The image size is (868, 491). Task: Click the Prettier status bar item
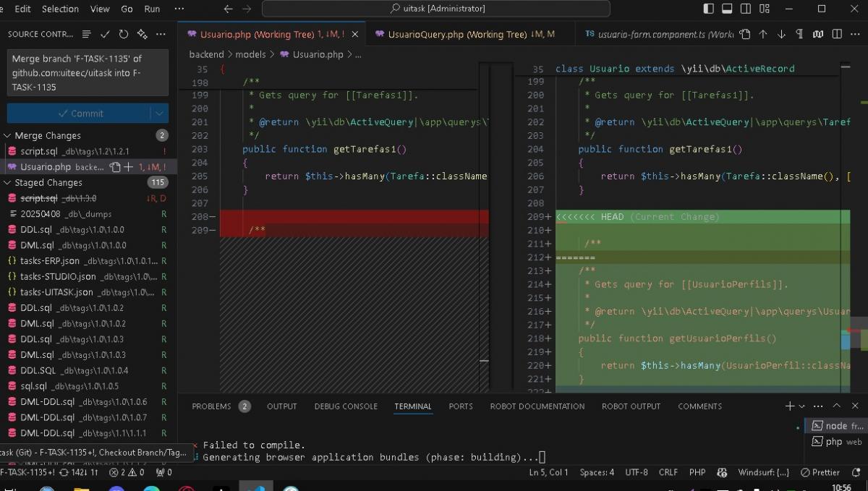[821, 472]
